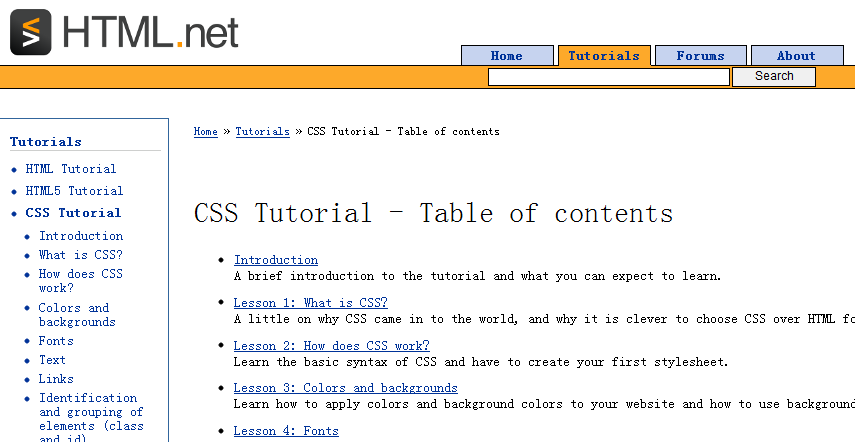Click the HTML.net logo icon
This screenshot has width=855, height=442.
(x=31, y=32)
